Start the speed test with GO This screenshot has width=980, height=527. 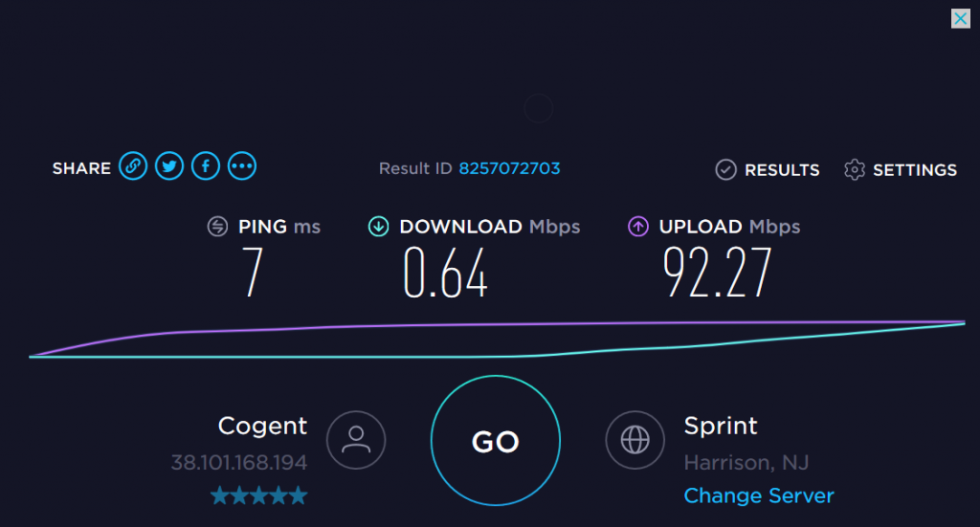pos(496,440)
